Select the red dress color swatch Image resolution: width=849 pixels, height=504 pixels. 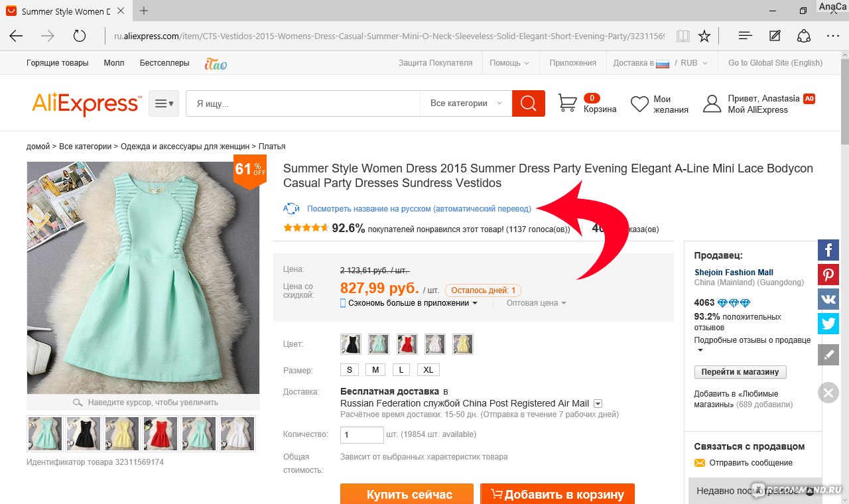click(407, 344)
